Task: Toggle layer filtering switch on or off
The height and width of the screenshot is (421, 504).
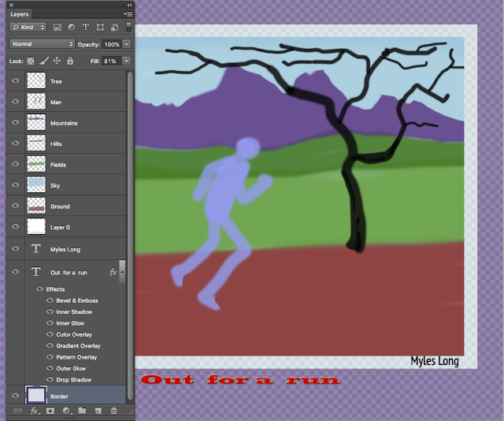Action: point(128,27)
